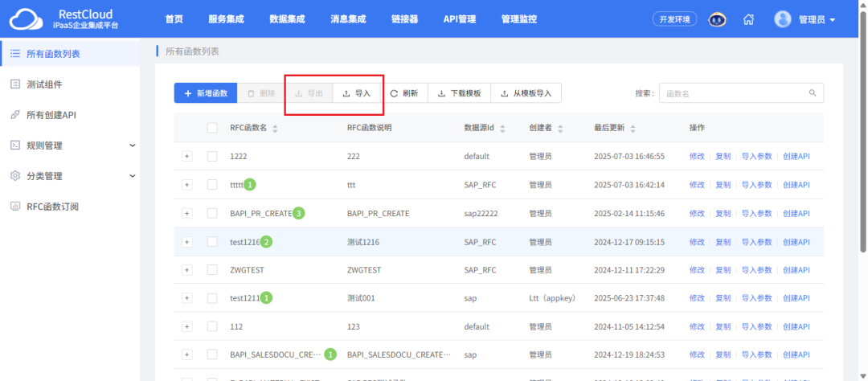
Task: Sort by 最后更新 column arrows
Action: [633, 129]
